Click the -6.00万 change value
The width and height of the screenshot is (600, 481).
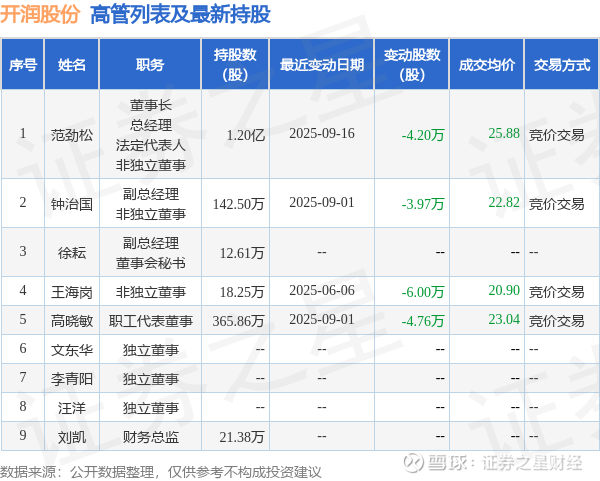pos(423,292)
